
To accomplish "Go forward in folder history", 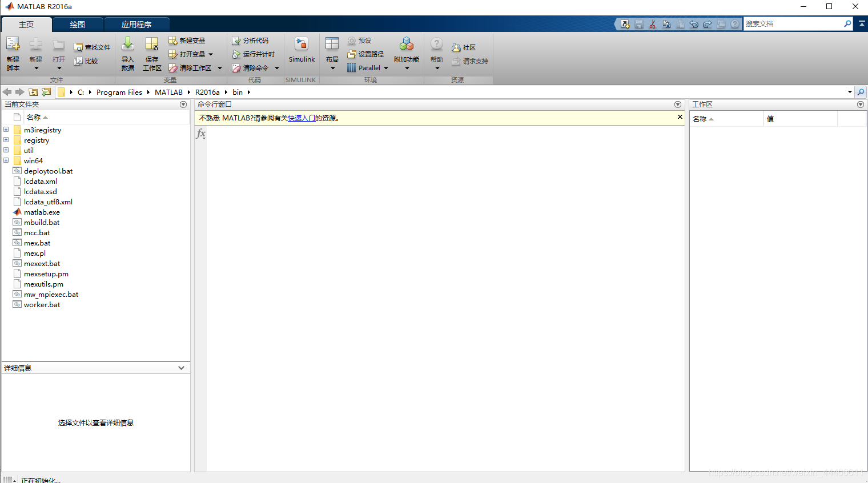I will [20, 92].
